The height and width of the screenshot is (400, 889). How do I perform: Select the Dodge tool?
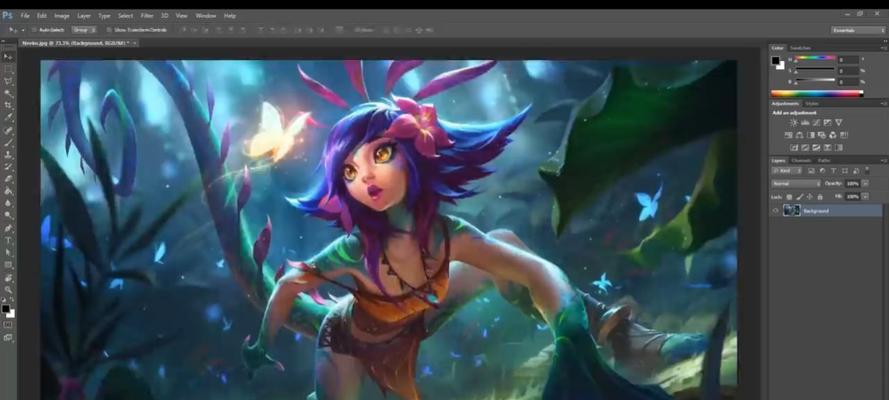[x=9, y=215]
